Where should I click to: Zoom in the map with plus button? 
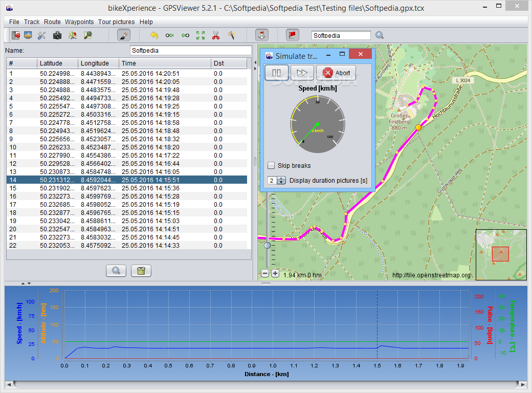275,274
